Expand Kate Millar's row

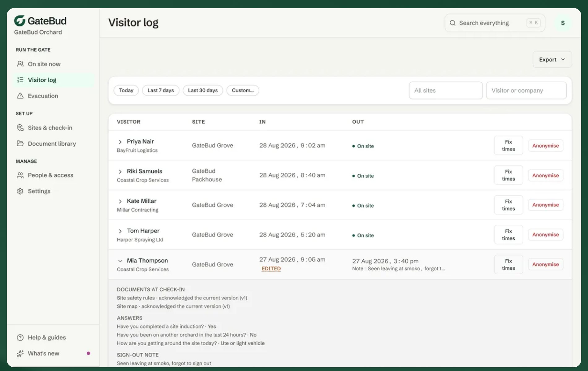pyautogui.click(x=120, y=201)
